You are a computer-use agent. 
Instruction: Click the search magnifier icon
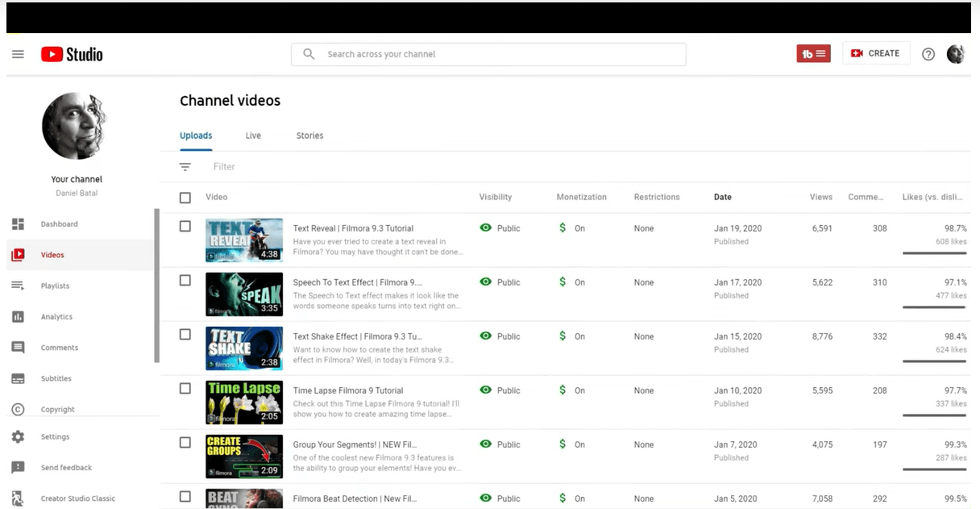click(309, 54)
